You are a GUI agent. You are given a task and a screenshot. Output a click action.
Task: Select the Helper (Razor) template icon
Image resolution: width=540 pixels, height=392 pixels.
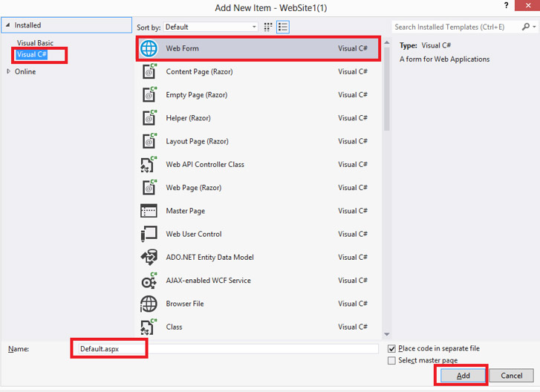pyautogui.click(x=149, y=118)
